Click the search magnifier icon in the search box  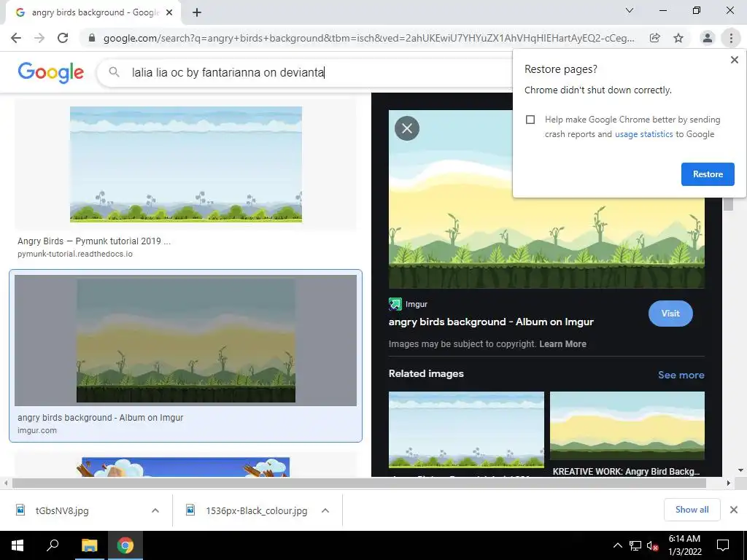[114, 72]
